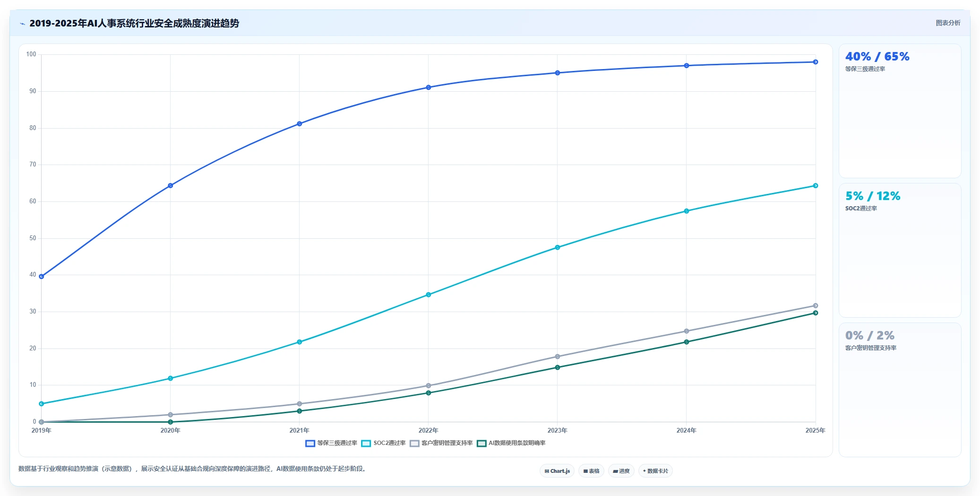Viewport: 980px width, 496px height.
Task: Select the dark green point at 2022年
Action: coord(429,393)
